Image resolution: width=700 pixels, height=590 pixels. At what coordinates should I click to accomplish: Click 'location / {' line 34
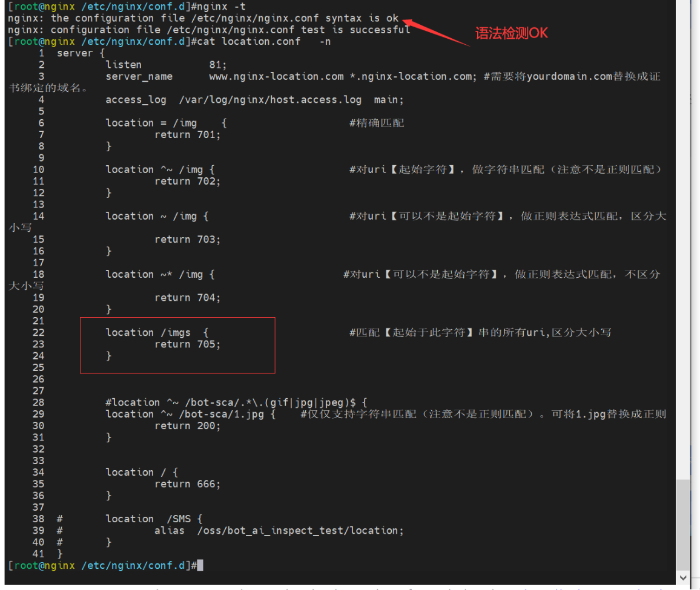pos(142,472)
